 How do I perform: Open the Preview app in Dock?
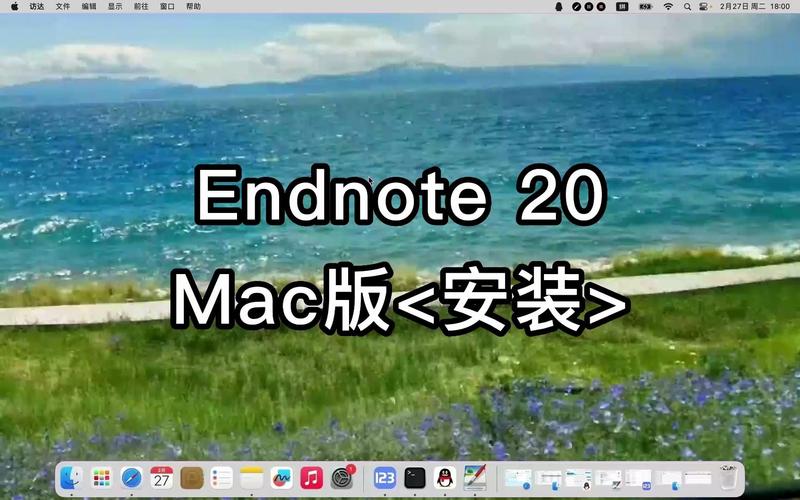tap(475, 478)
